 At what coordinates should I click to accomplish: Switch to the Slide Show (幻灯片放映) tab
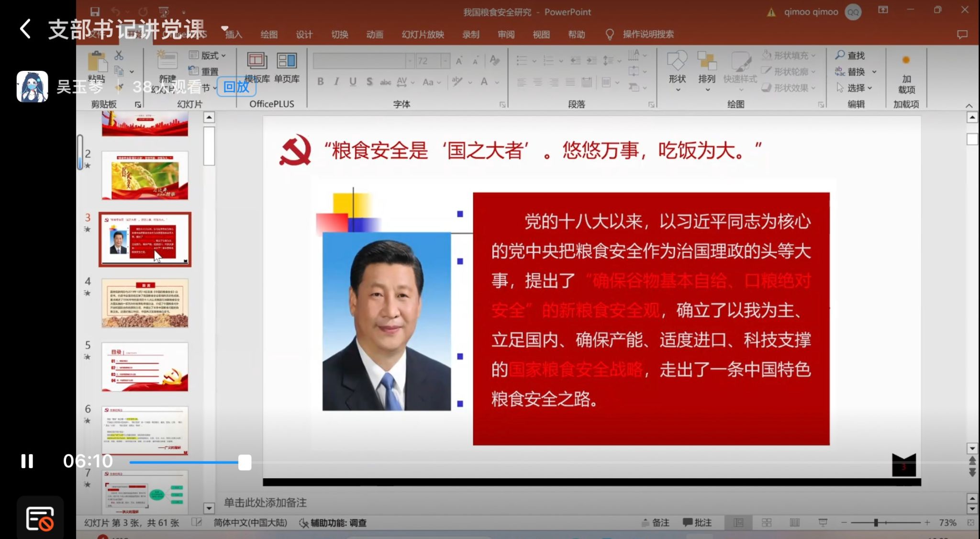click(x=423, y=34)
